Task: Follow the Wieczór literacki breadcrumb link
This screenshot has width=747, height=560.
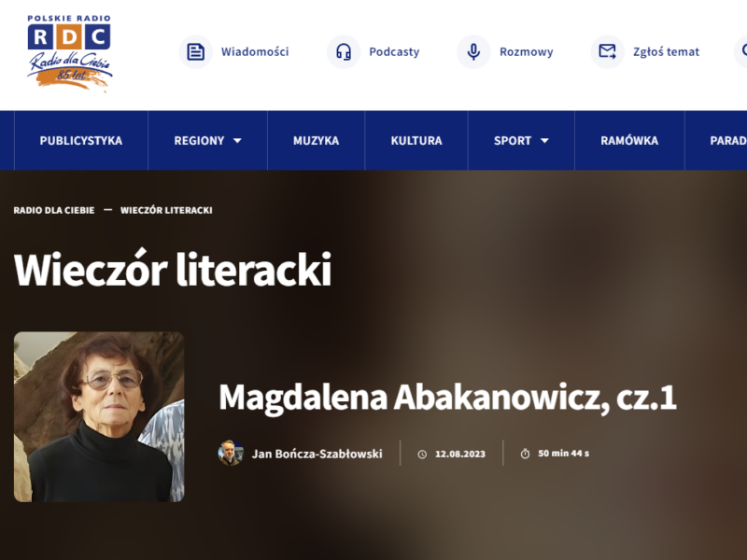Action: point(166,210)
